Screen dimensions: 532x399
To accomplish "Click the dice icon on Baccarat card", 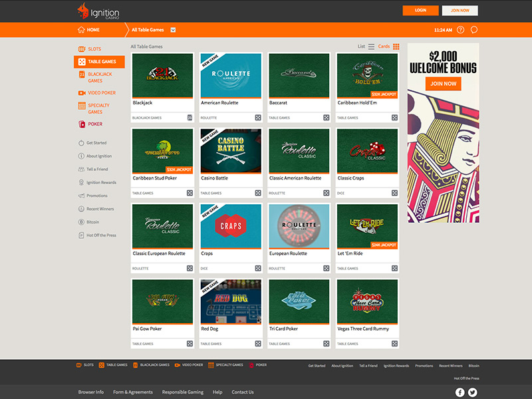I will coord(327,118).
